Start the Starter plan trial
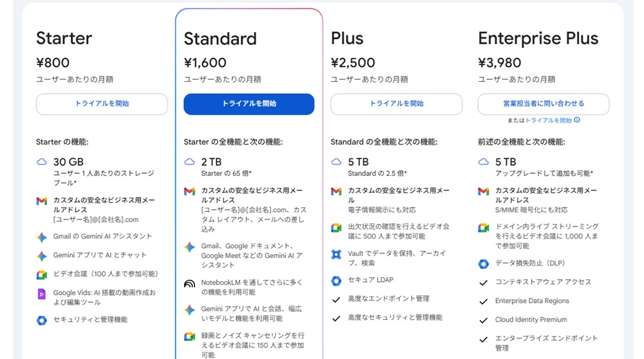 (102, 104)
